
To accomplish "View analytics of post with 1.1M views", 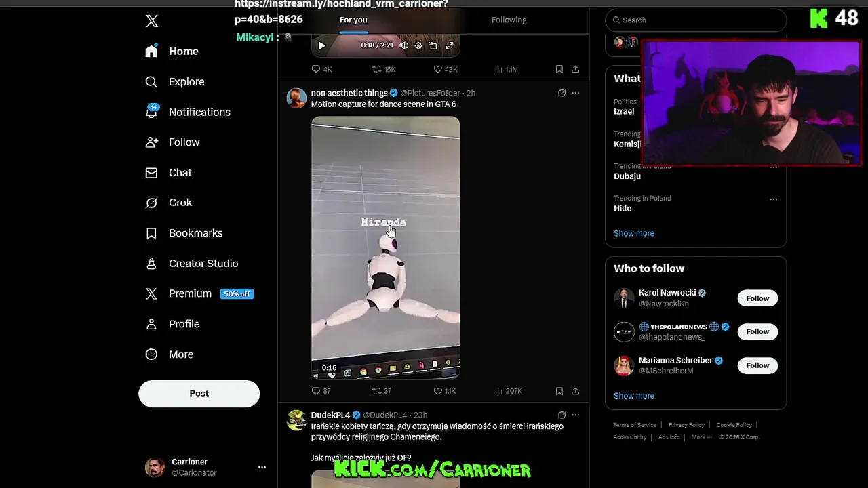I will click(x=507, y=69).
